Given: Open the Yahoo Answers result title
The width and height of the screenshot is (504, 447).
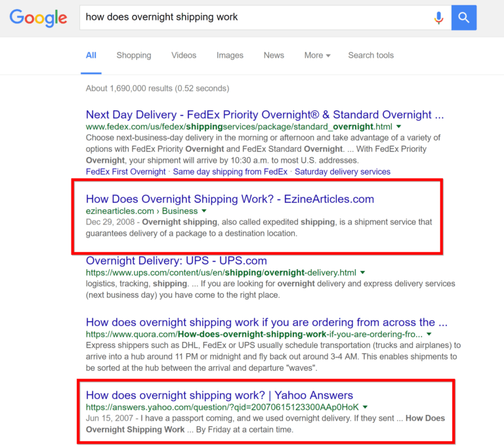Looking at the screenshot, I should click(x=220, y=395).
